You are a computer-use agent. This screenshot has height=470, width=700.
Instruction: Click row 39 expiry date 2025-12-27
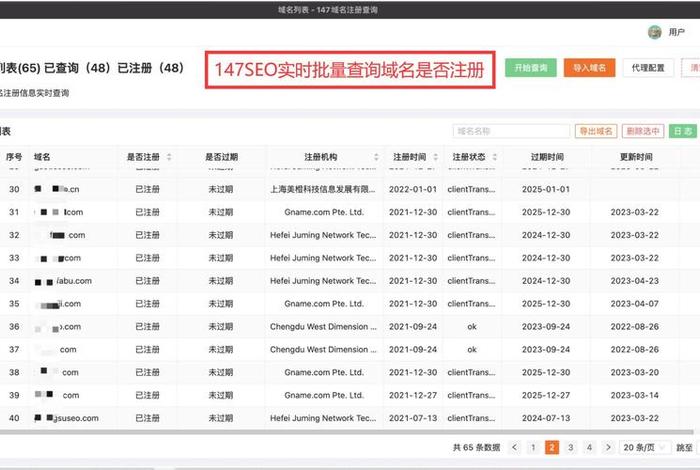click(x=546, y=395)
